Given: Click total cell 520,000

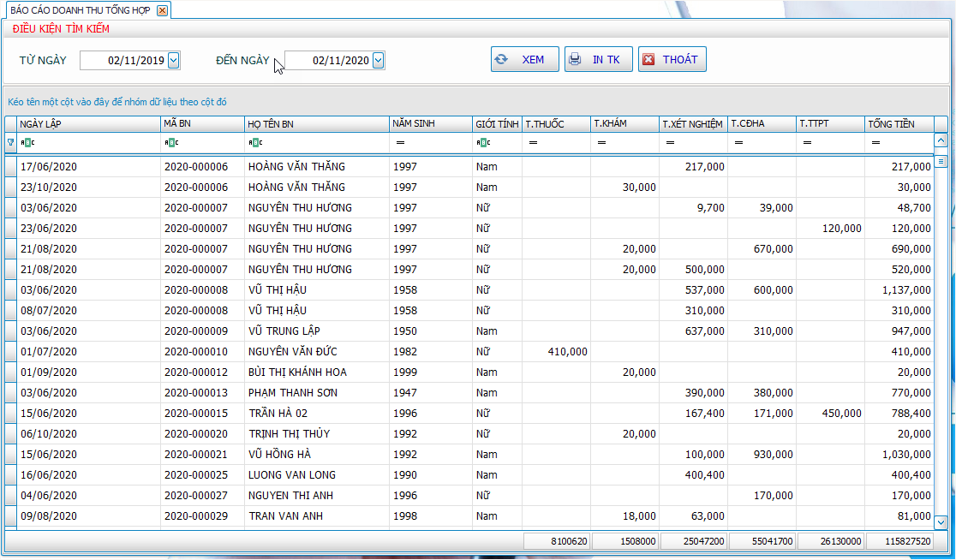Looking at the screenshot, I should click(x=899, y=270).
